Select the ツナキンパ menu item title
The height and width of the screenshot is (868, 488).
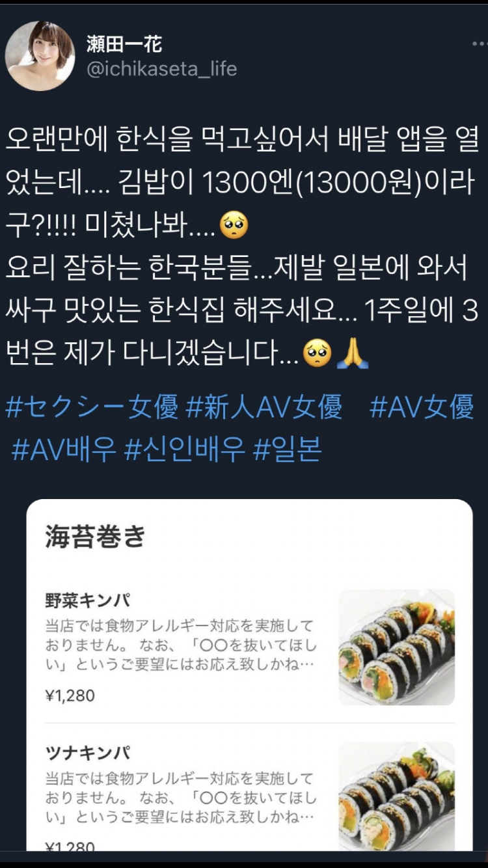[88, 753]
